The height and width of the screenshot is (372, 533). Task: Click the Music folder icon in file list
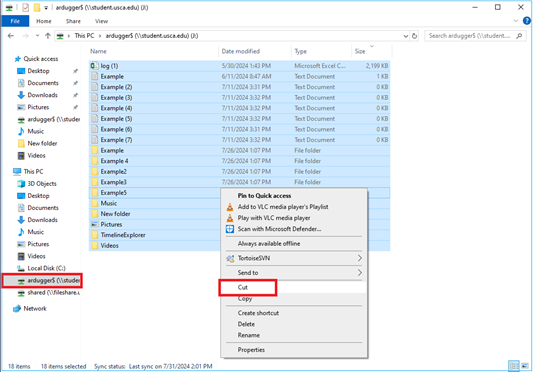[x=95, y=203]
